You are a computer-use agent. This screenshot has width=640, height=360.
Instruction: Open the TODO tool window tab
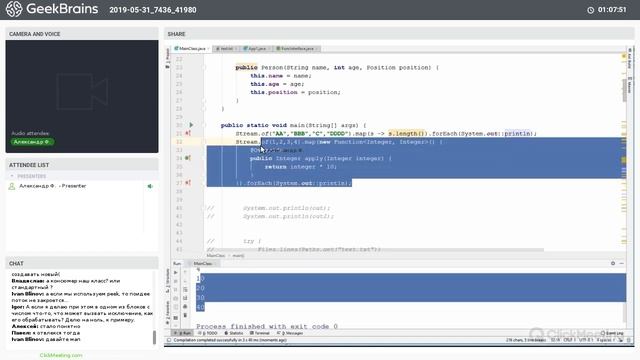(208, 333)
